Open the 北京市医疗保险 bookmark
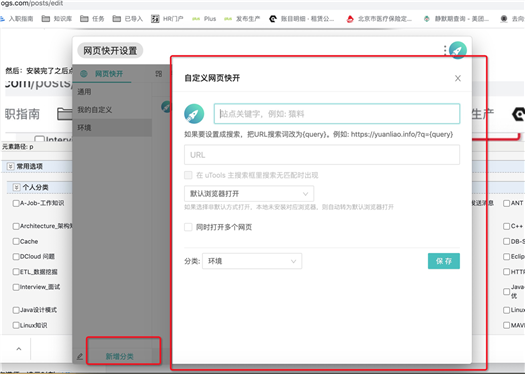Image resolution: width=525 pixels, height=374 pixels. click(379, 19)
